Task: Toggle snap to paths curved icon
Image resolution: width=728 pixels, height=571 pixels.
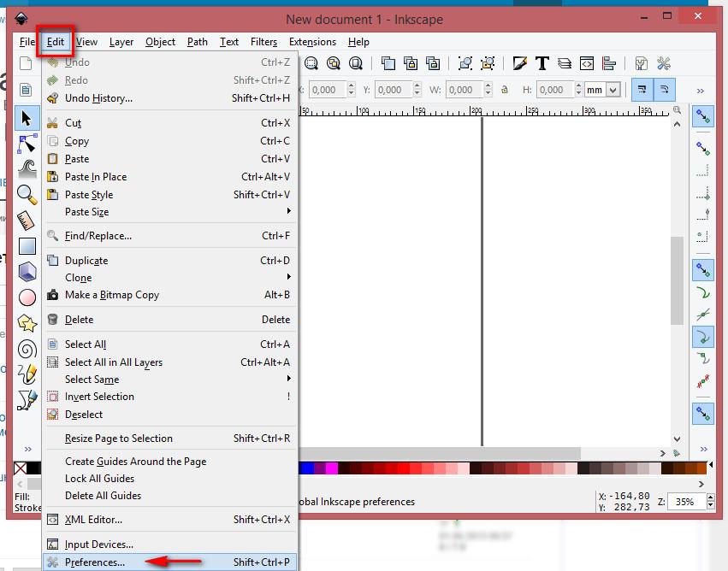Action: pos(702,292)
